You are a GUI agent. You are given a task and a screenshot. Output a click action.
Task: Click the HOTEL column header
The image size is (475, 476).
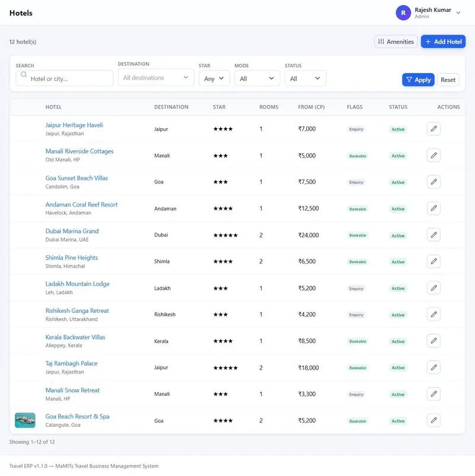[53, 107]
